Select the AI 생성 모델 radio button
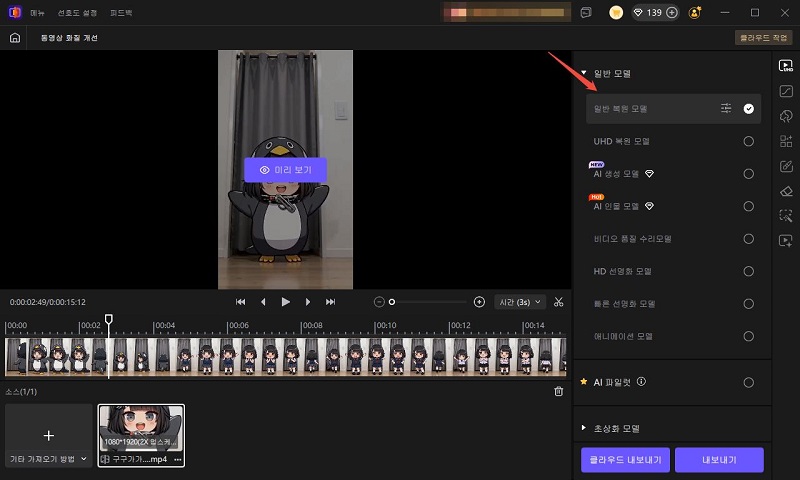The height and width of the screenshot is (480, 800). click(748, 174)
